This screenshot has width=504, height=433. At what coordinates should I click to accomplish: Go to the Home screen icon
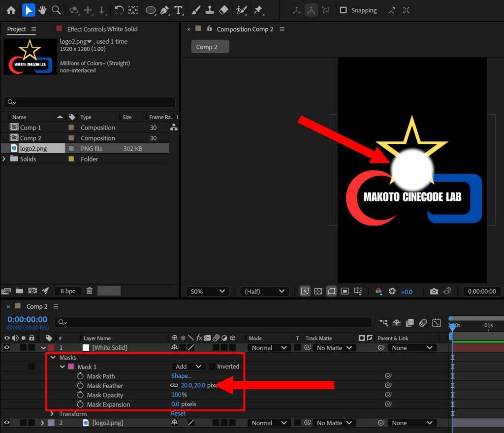point(11,10)
